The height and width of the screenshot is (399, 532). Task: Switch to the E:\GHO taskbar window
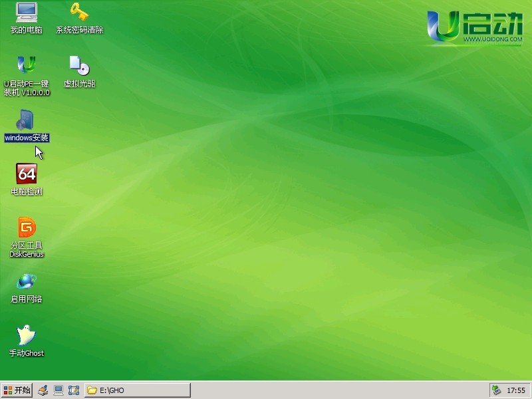click(x=138, y=390)
